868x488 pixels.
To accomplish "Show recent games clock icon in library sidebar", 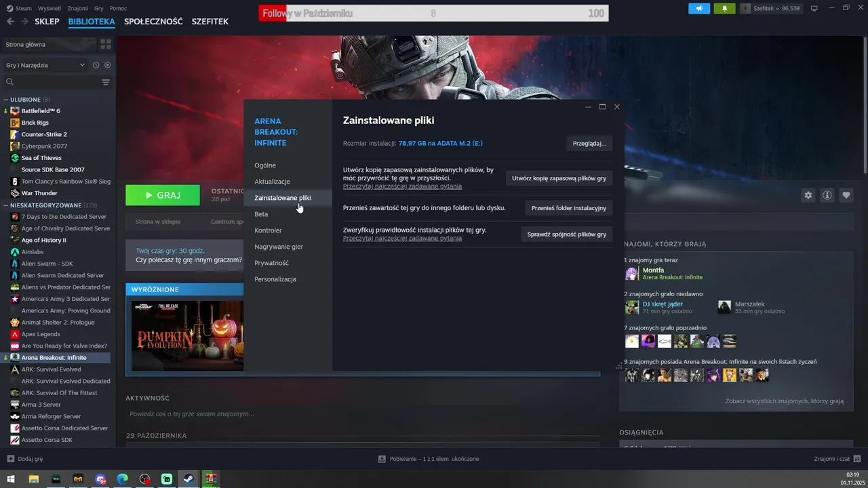I will pyautogui.click(x=96, y=65).
